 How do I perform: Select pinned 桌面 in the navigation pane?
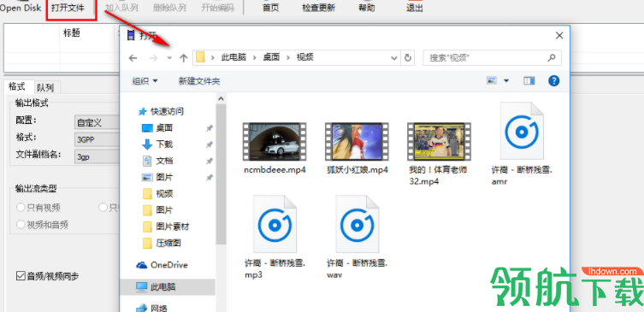164,128
